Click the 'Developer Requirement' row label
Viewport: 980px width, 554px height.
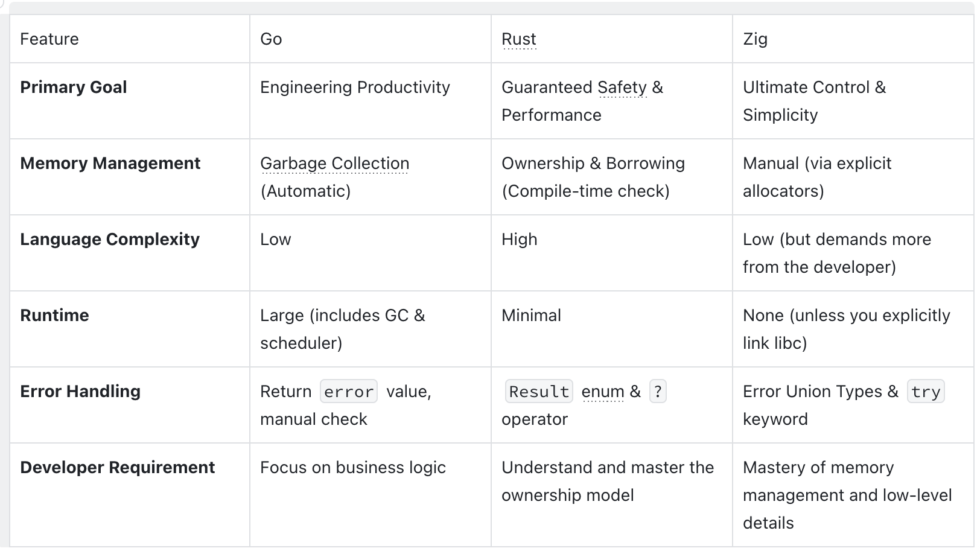tap(117, 468)
